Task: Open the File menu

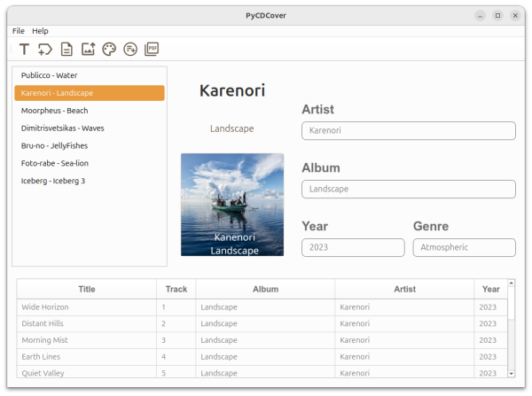Action: (19, 31)
